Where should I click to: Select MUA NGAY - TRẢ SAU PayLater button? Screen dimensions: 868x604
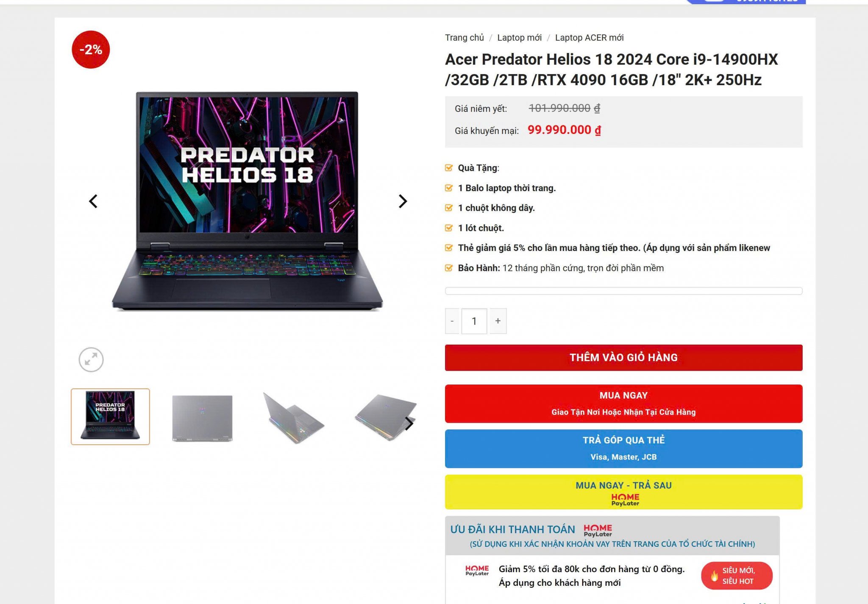point(623,492)
